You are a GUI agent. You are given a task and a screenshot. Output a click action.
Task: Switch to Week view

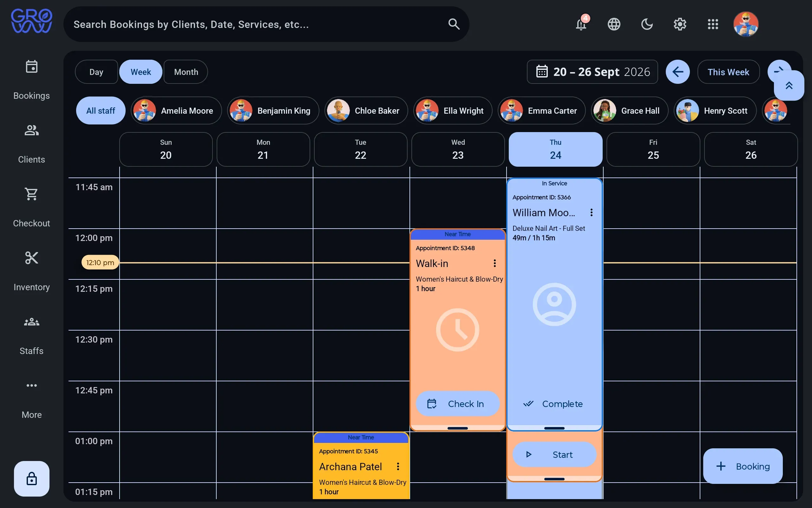(x=141, y=72)
